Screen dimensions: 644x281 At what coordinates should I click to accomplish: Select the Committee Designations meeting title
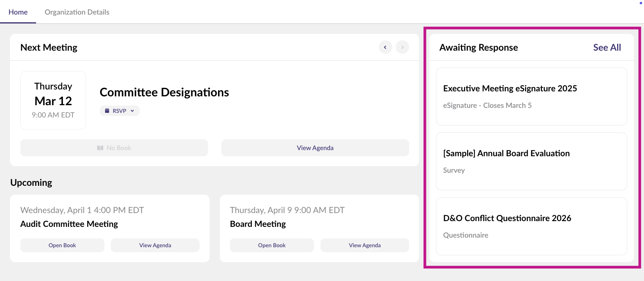tap(164, 93)
